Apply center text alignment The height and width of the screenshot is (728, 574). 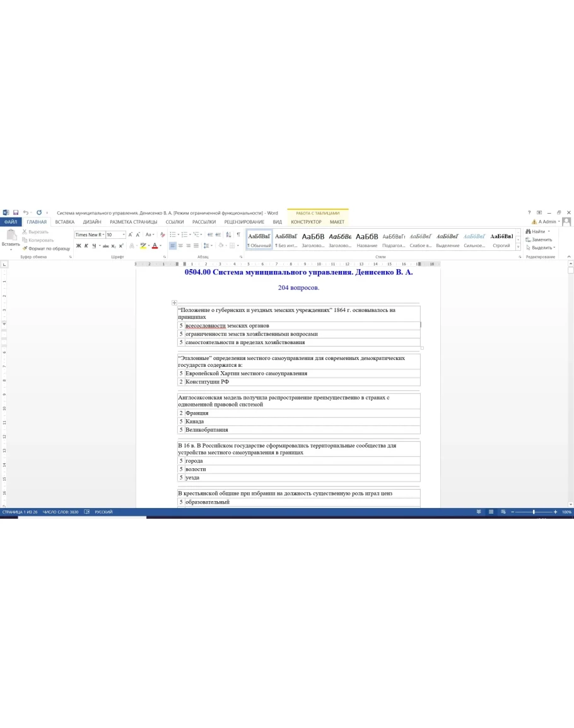pos(180,246)
